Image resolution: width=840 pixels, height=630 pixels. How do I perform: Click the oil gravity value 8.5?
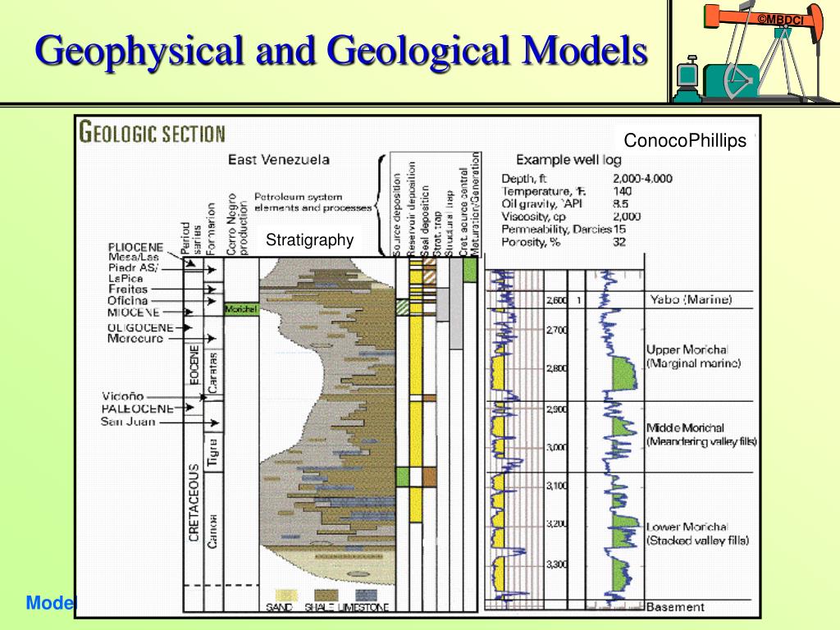[620, 203]
